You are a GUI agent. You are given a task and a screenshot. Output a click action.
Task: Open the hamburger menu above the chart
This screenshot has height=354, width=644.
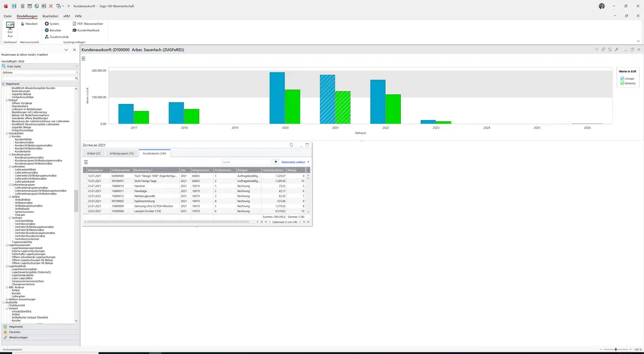pos(84,58)
